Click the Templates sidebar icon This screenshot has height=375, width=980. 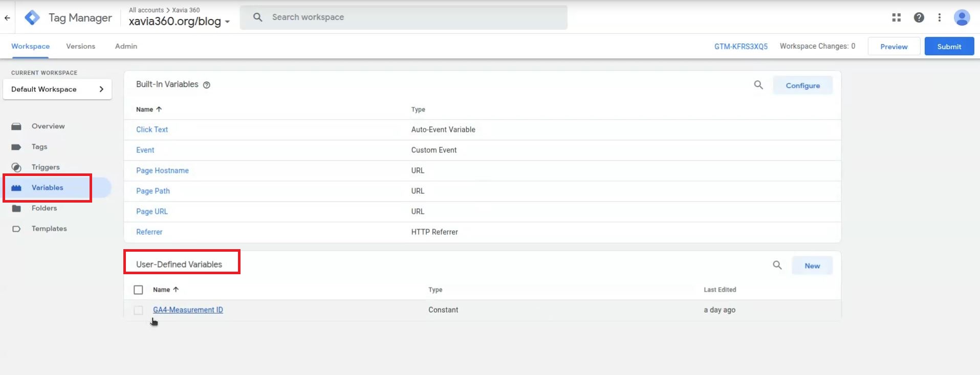point(16,229)
